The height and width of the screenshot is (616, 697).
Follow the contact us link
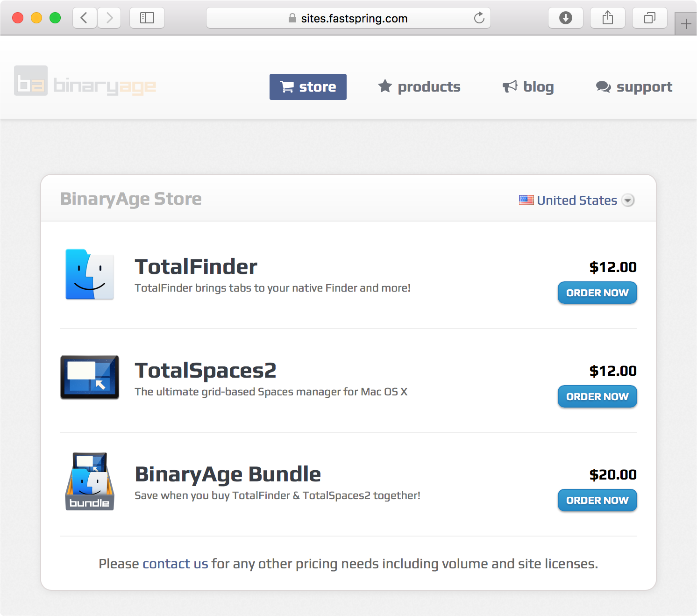pos(175,564)
